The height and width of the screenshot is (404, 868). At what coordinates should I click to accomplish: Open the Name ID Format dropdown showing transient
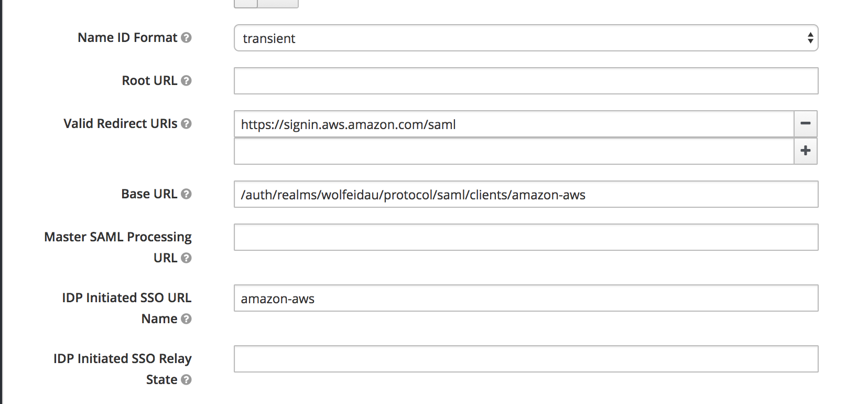526,38
